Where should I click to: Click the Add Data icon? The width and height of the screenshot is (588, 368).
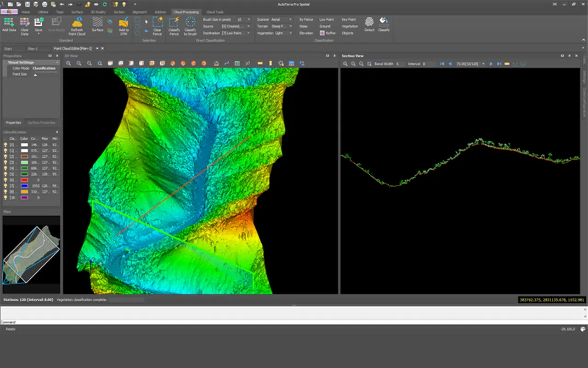9,24
